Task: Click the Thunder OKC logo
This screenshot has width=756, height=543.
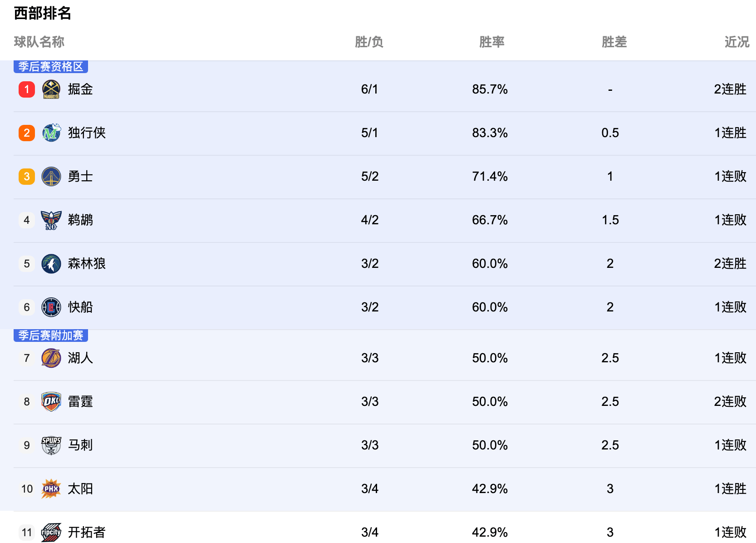Action: tap(51, 402)
